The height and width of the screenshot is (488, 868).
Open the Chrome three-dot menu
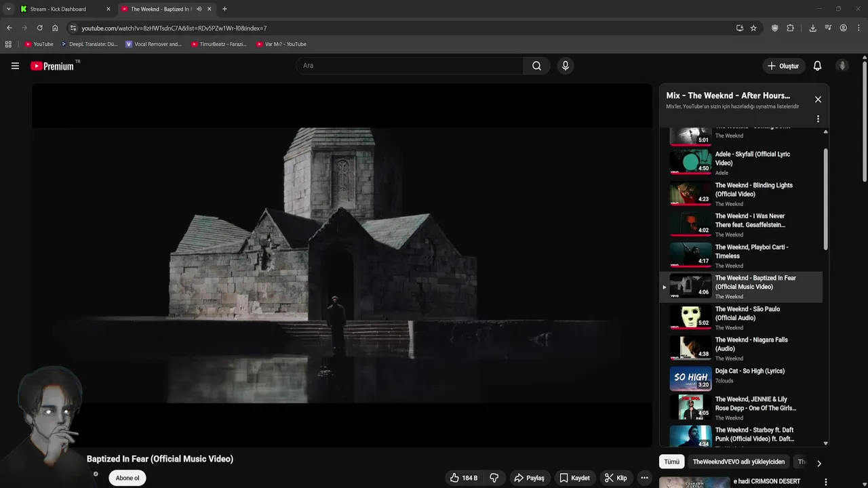tap(859, 28)
